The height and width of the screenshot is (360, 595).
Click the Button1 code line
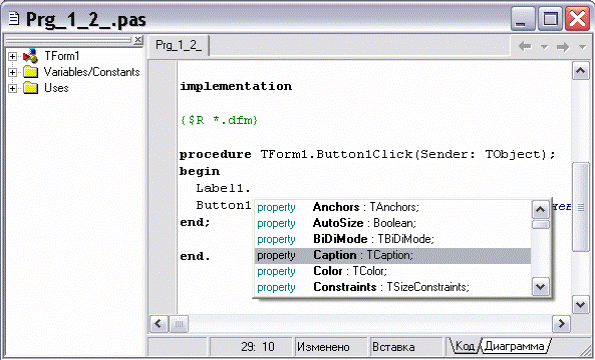[x=224, y=205]
